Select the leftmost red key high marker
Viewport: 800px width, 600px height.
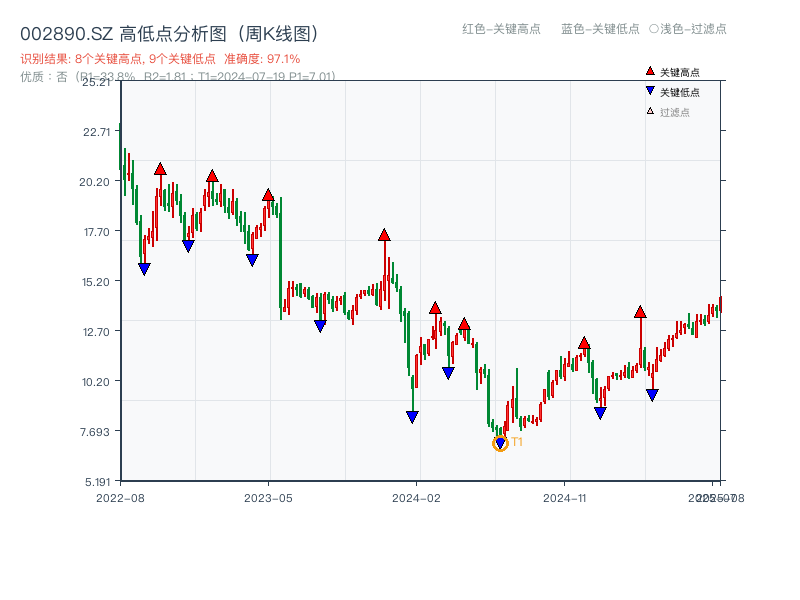160,169
